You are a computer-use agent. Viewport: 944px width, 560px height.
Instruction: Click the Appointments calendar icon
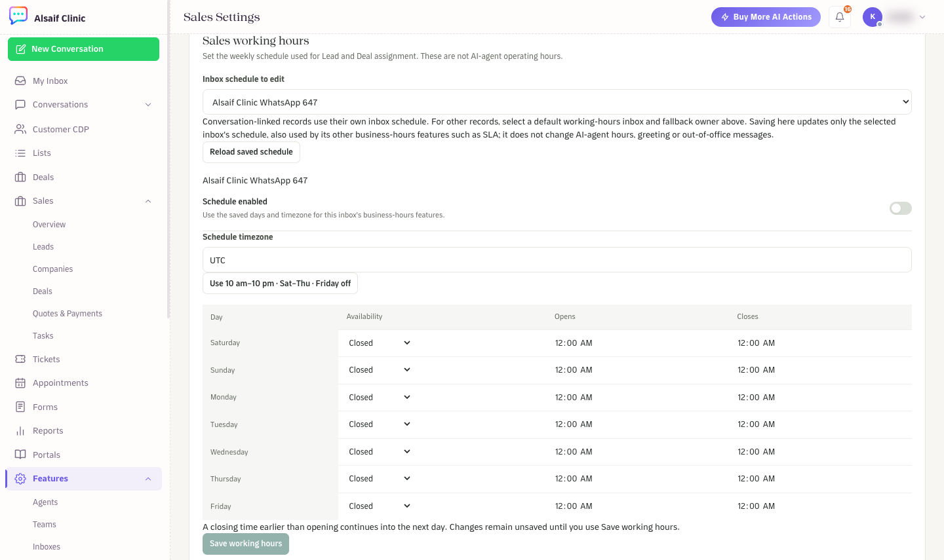pos(20,383)
